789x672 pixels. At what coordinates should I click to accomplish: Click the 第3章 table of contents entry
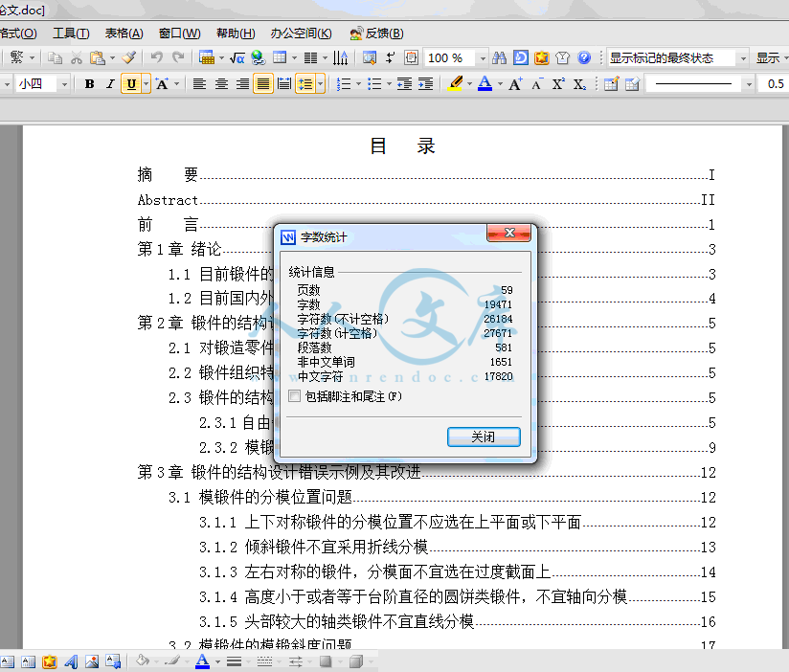click(x=427, y=472)
